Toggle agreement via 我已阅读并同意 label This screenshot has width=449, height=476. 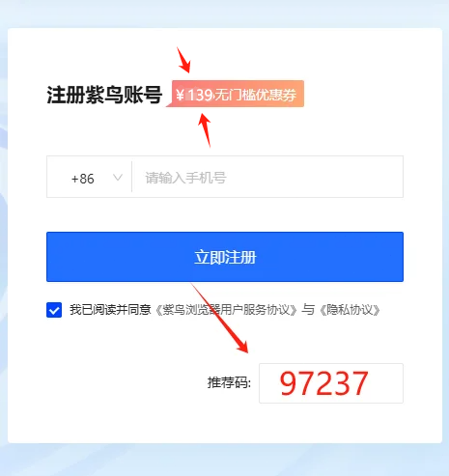110,310
